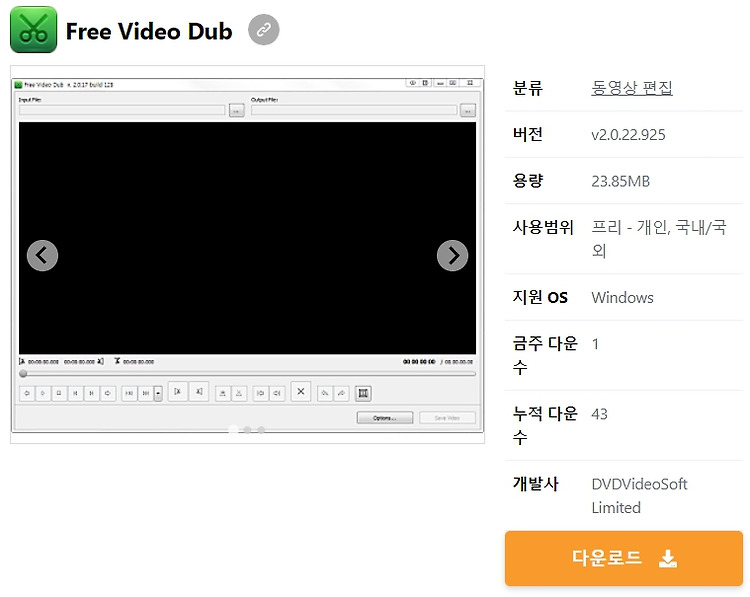Open the 동영상 편집 category link

click(632, 88)
